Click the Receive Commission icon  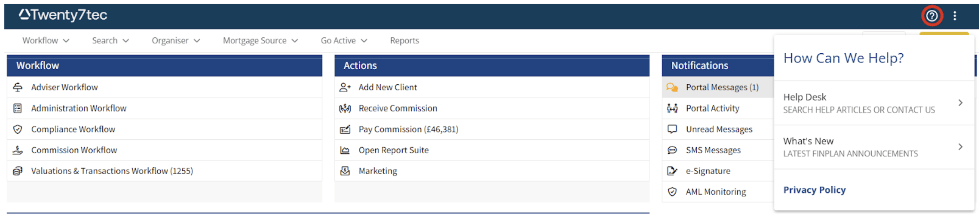tap(345, 108)
